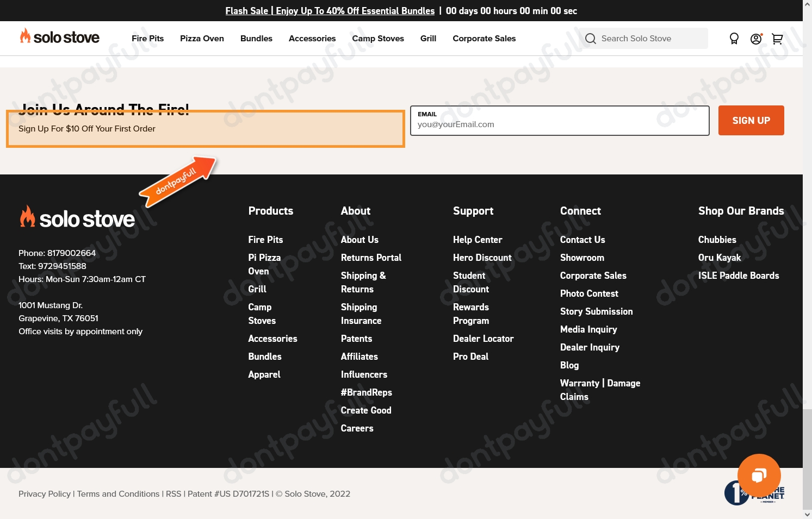Open Rewards Program link

click(x=471, y=314)
